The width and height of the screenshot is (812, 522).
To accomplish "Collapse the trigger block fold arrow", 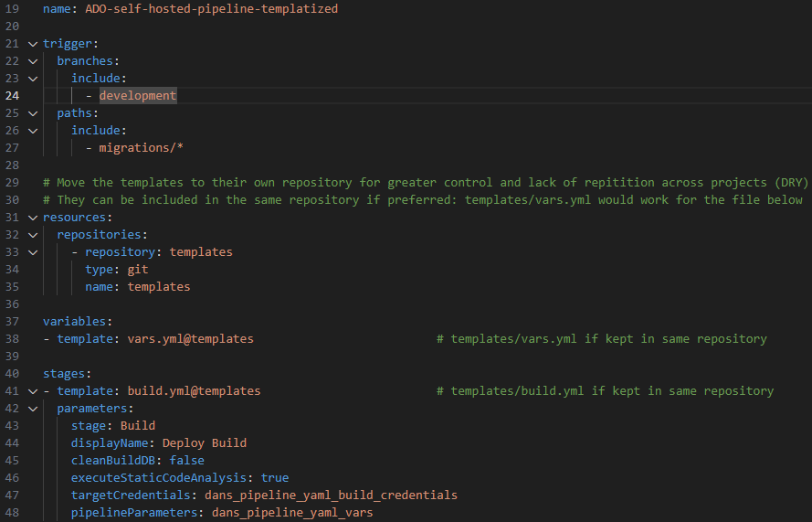I will (x=33, y=44).
